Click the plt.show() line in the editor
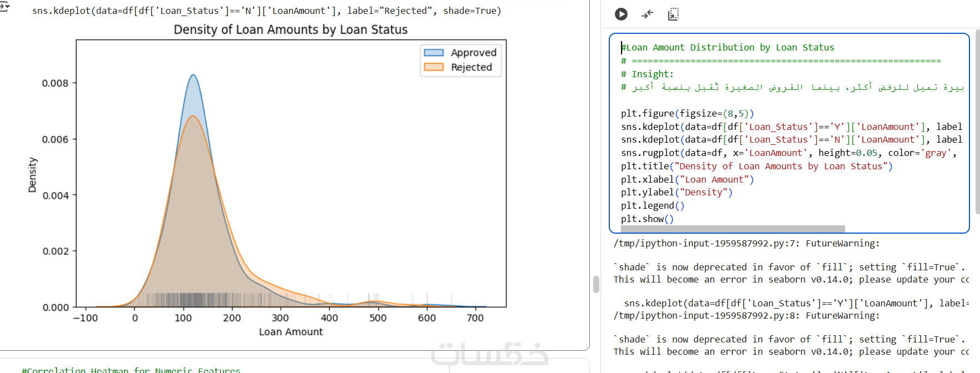Image resolution: width=980 pixels, height=373 pixels. pos(647,219)
